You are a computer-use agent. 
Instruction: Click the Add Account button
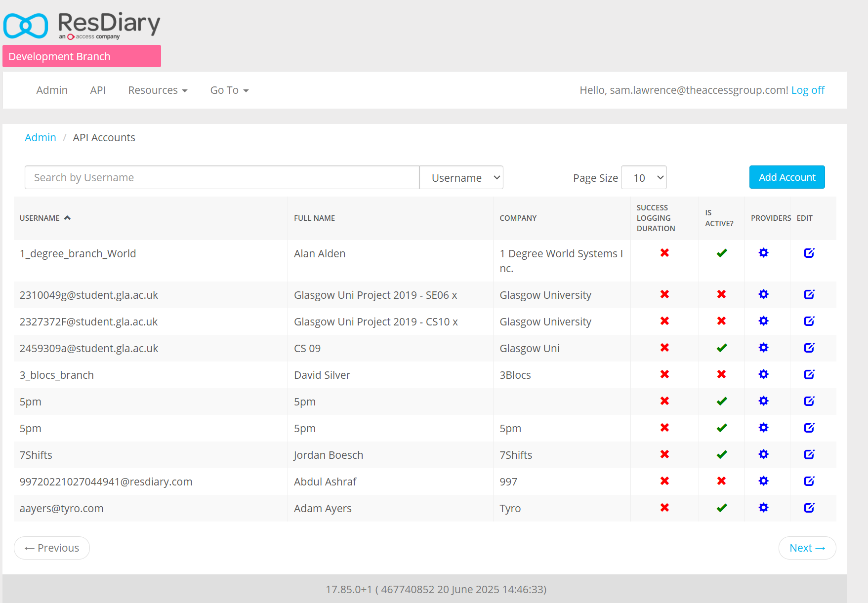pyautogui.click(x=787, y=177)
